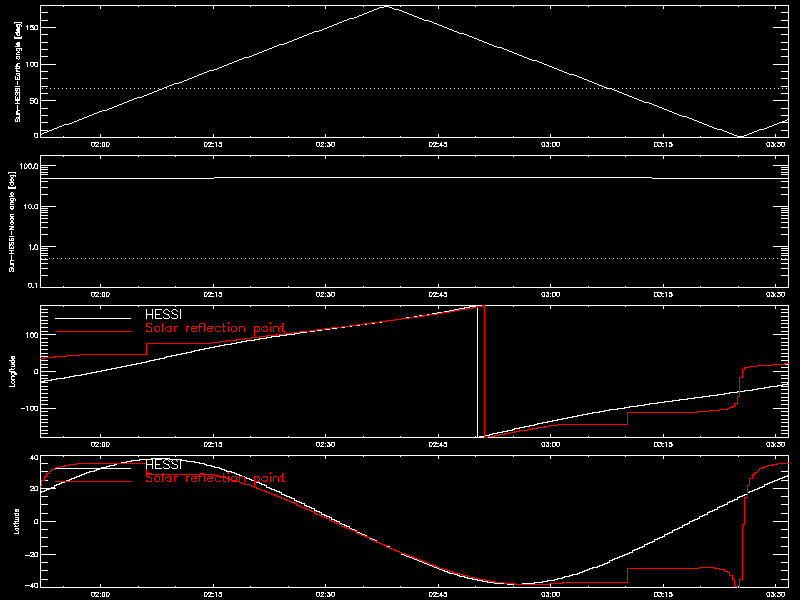Click -40 tick on Latitude axis
Screen dimensions: 800x600
pyautogui.click(x=32, y=585)
